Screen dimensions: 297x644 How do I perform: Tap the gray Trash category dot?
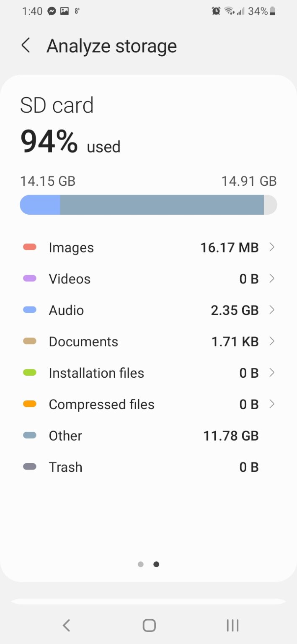pyautogui.click(x=30, y=467)
